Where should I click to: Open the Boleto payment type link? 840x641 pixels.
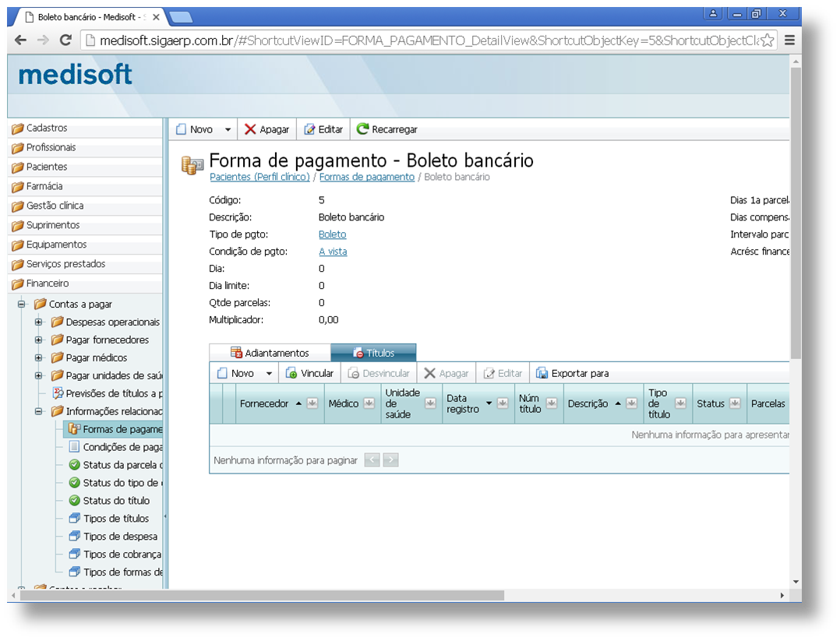tap(332, 234)
